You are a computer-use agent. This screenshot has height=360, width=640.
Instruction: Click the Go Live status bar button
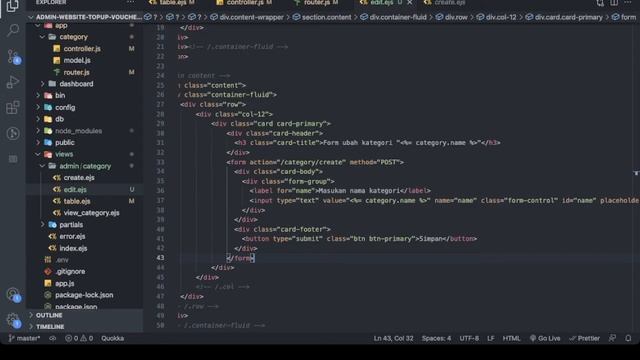click(x=545, y=338)
